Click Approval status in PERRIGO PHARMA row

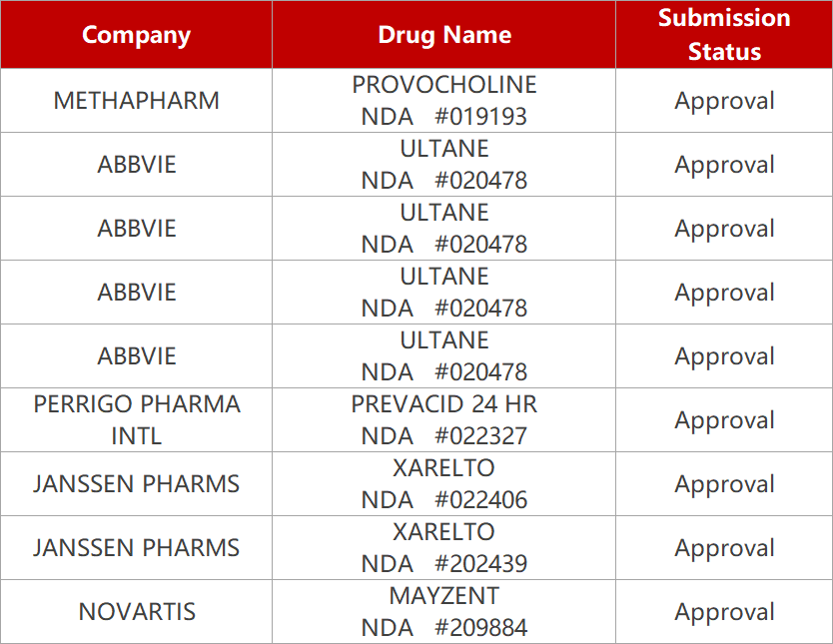click(x=724, y=420)
